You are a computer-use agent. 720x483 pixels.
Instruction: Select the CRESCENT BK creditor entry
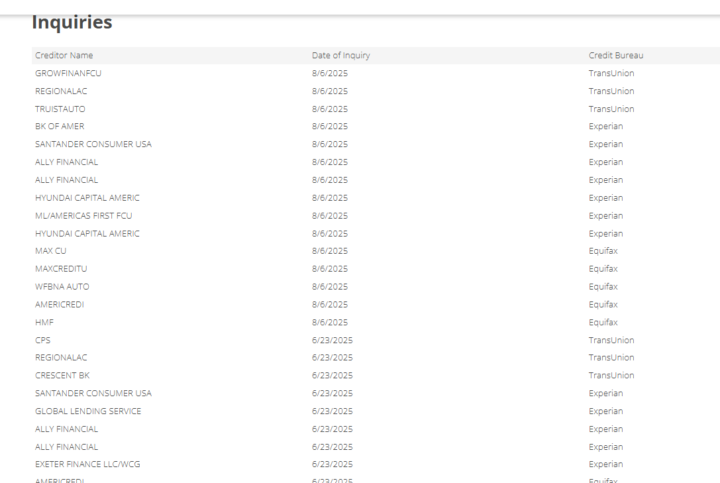point(62,376)
